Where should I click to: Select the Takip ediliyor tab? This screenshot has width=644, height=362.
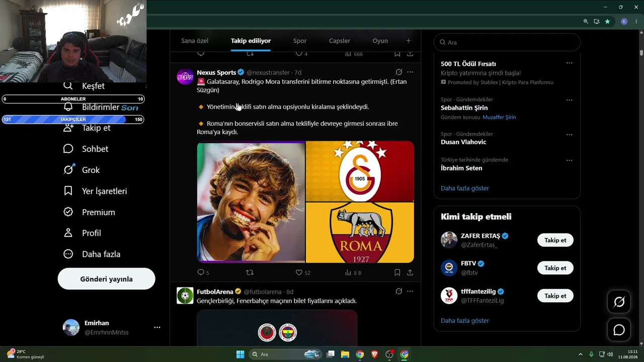251,41
